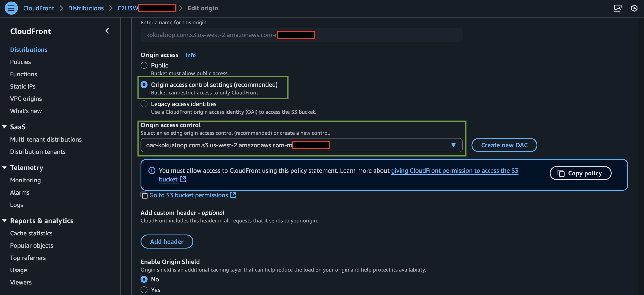Click the info icon in policy alert
This screenshot has height=295, width=644.
152,171
